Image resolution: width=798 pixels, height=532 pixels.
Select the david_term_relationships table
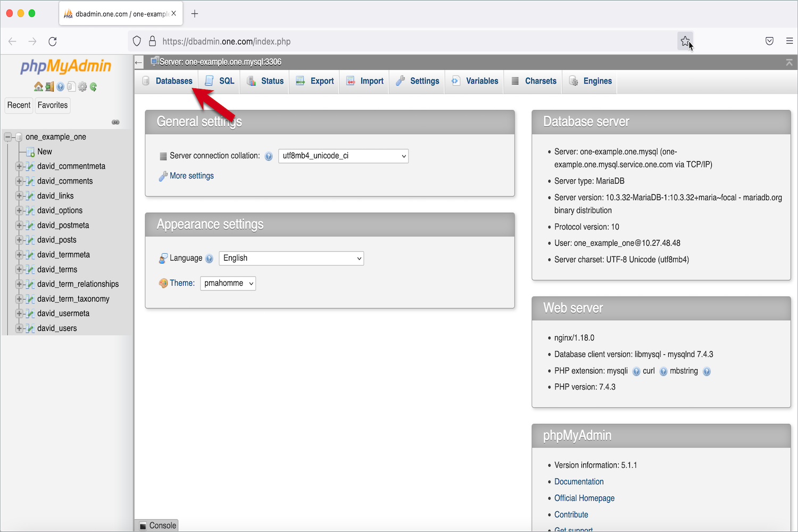click(x=78, y=284)
